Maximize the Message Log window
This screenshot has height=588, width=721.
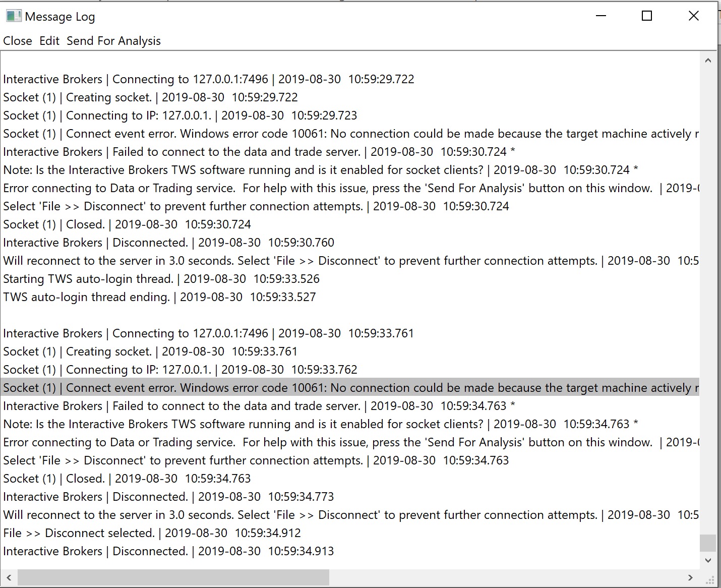point(647,16)
